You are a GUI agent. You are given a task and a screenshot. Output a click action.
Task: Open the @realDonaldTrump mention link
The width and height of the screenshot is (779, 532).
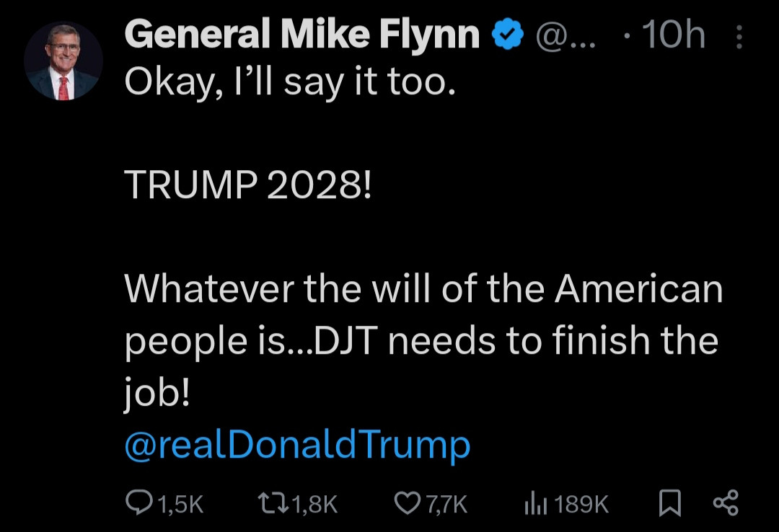[x=297, y=445]
